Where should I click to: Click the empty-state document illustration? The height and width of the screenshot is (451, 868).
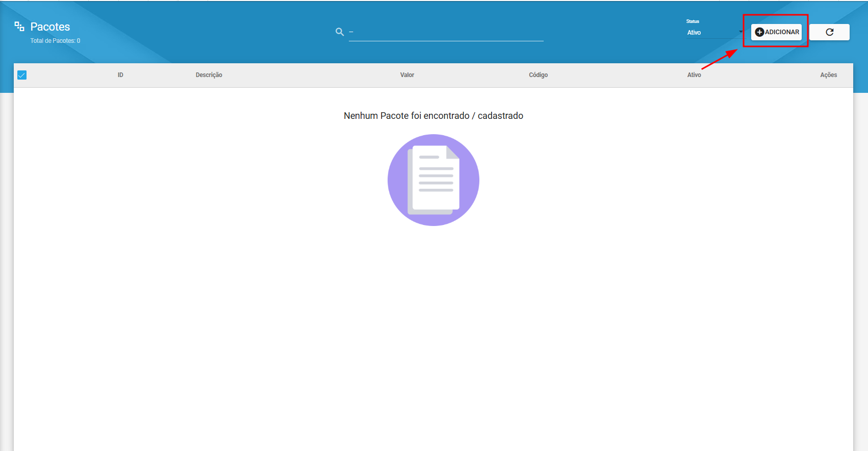click(433, 180)
